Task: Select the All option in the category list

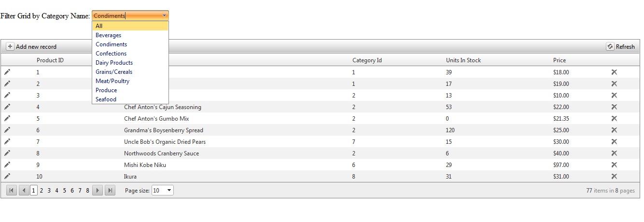Action: point(99,26)
